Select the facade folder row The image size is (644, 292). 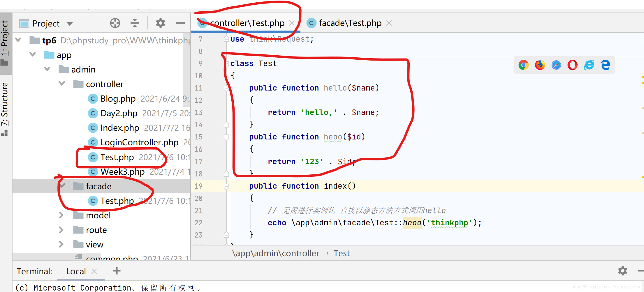tap(101, 186)
